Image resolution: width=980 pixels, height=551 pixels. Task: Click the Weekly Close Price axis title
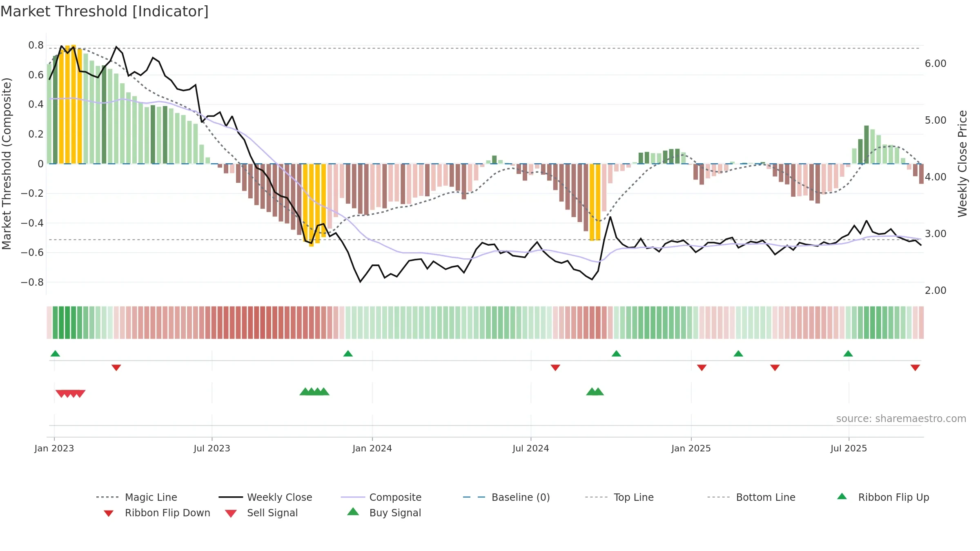[x=962, y=164]
